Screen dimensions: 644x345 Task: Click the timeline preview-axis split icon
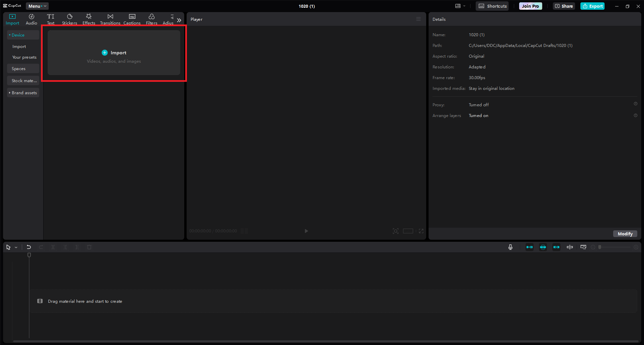[570, 247]
